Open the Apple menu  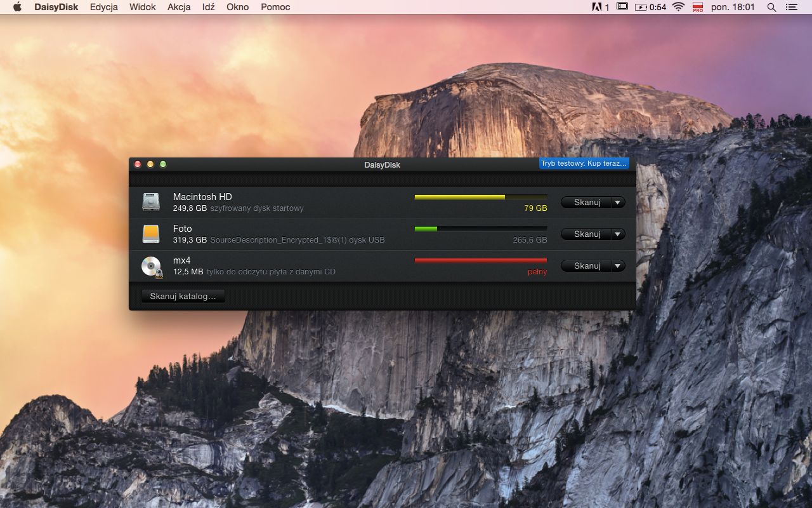point(17,7)
